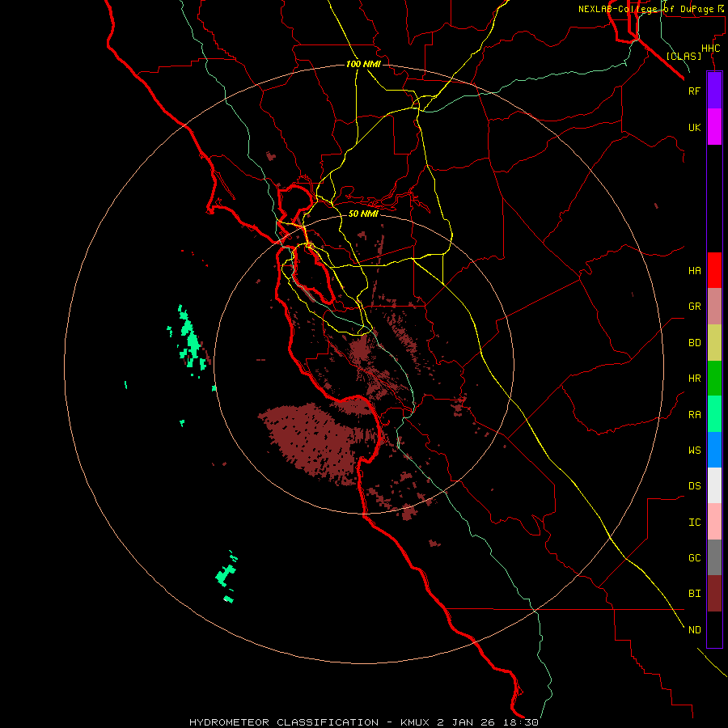Click the HYDROMETEOR CLASSIFICATION title text
Image resolution: width=728 pixels, height=728 pixels.
click(x=284, y=722)
